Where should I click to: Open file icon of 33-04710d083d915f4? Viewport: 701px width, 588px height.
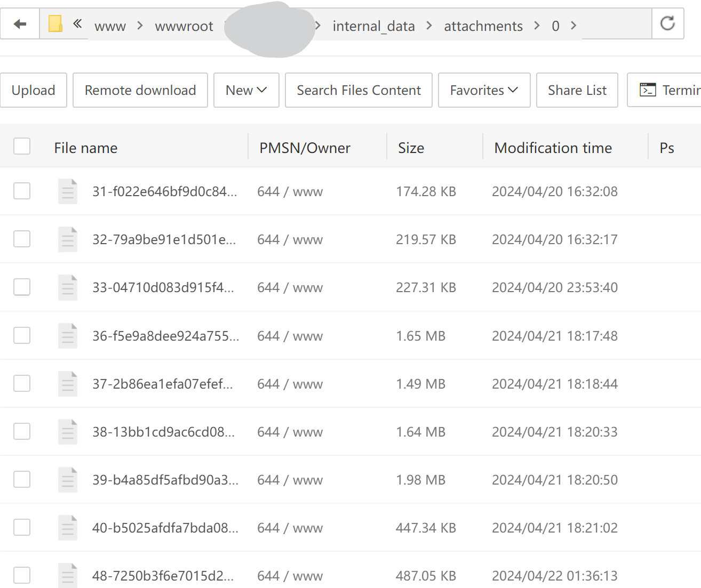[x=68, y=287]
